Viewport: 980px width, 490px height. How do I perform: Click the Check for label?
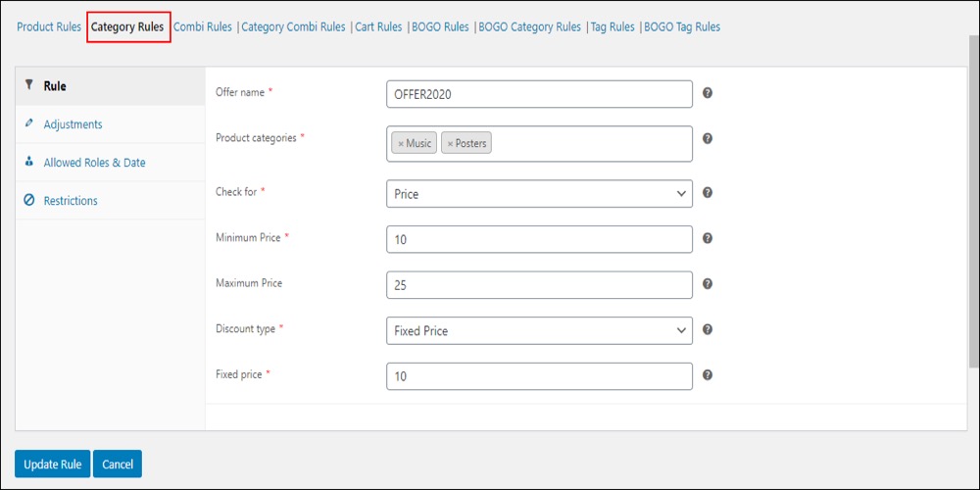[x=236, y=192]
